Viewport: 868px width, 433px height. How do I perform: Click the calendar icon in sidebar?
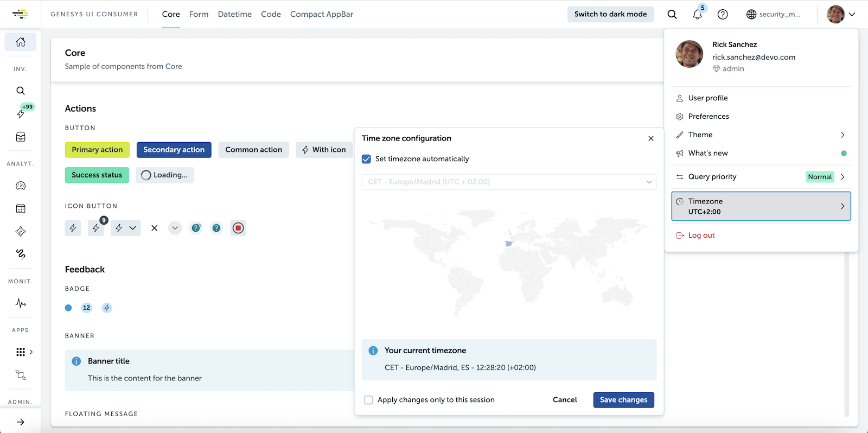(x=21, y=208)
